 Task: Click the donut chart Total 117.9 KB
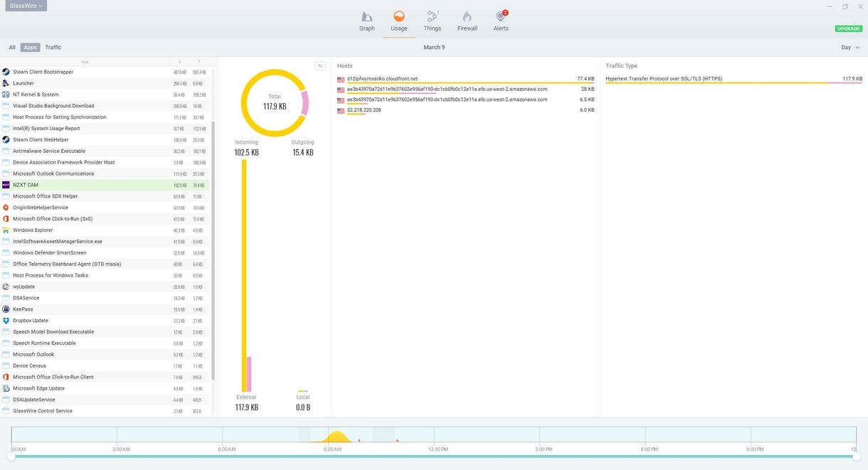click(x=275, y=102)
